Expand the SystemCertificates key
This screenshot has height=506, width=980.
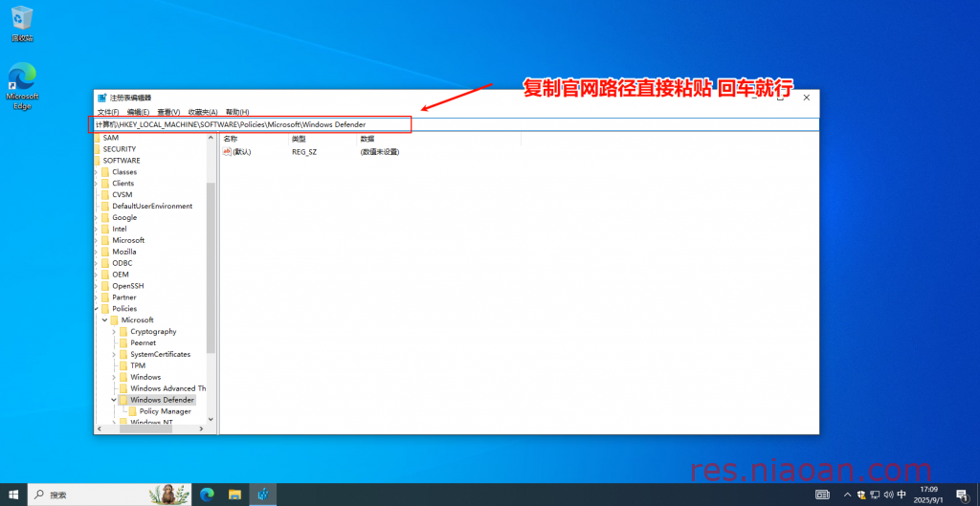point(114,354)
